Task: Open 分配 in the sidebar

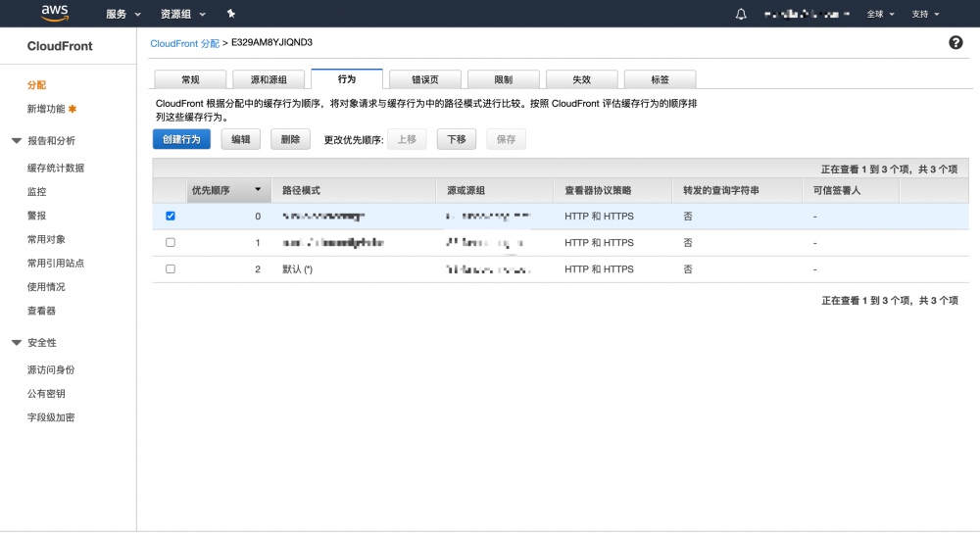Action: 36,85
